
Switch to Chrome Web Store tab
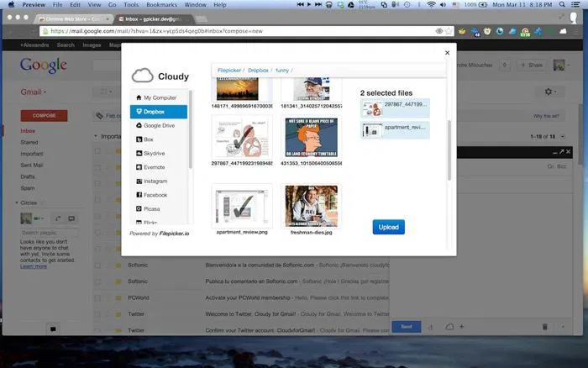(73, 18)
